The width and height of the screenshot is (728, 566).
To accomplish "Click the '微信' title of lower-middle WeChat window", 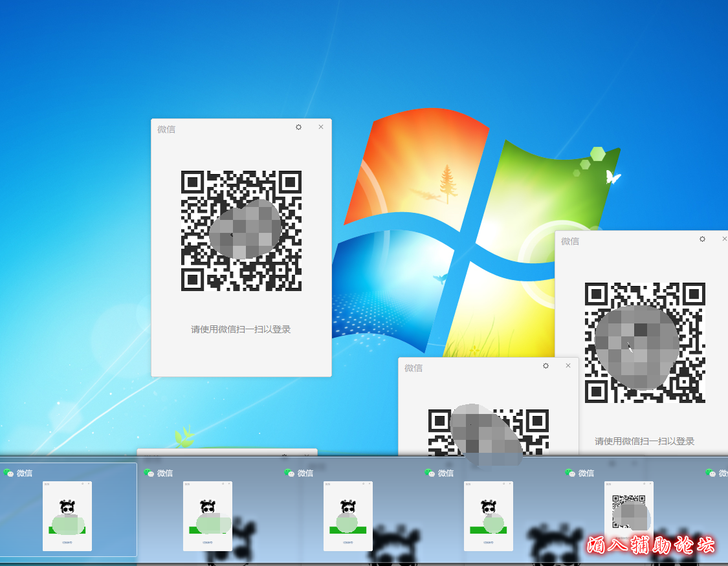I will 414,368.
